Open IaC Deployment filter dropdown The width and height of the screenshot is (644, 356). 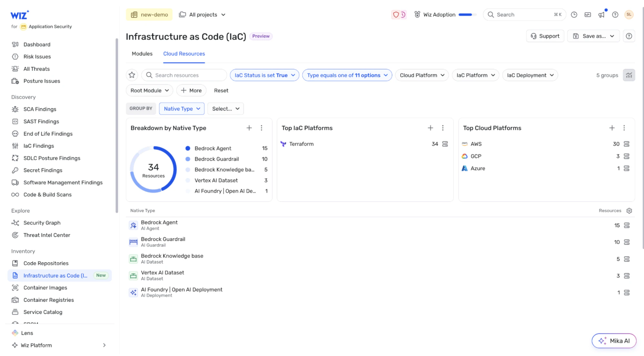coord(530,75)
